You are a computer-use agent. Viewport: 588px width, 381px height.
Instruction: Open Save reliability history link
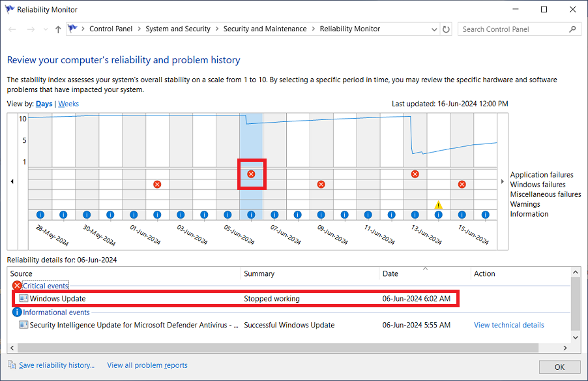(x=57, y=365)
